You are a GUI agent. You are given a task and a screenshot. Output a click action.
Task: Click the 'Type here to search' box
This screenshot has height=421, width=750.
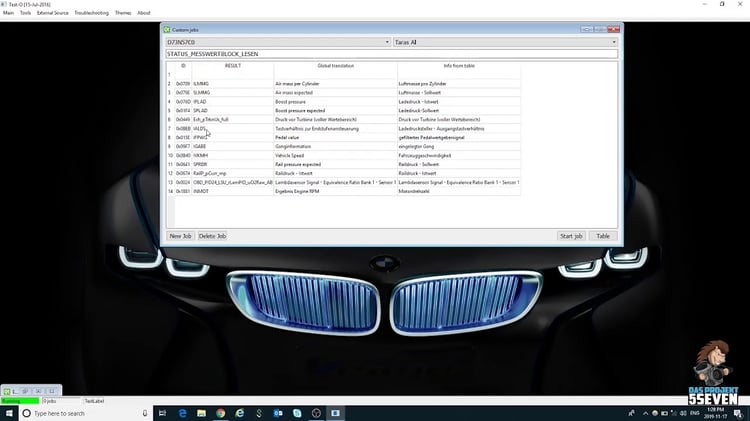coord(86,413)
